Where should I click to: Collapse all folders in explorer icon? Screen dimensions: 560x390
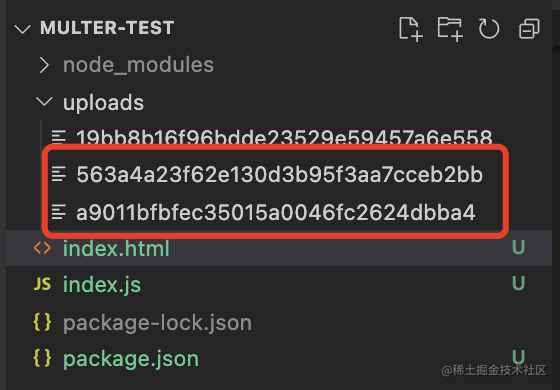(x=529, y=29)
